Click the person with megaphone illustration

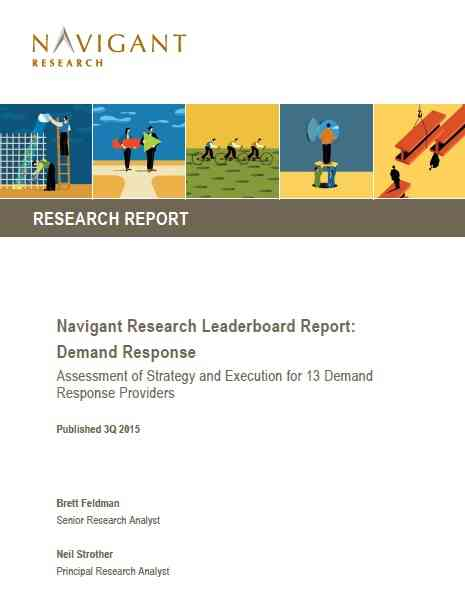tap(326, 151)
